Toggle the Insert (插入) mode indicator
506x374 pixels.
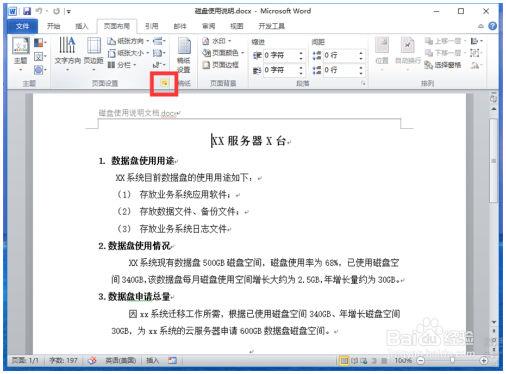click(152, 360)
